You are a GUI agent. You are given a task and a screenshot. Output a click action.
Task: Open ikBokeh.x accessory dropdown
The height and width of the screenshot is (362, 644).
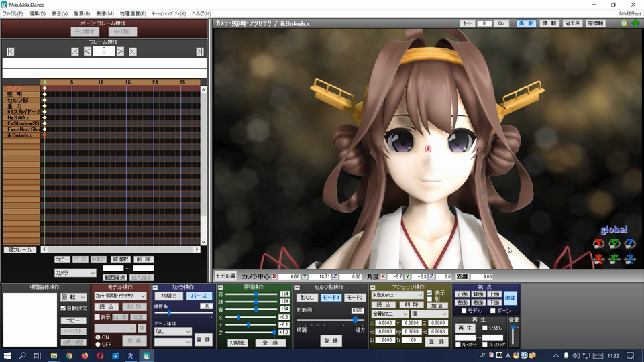(x=398, y=295)
